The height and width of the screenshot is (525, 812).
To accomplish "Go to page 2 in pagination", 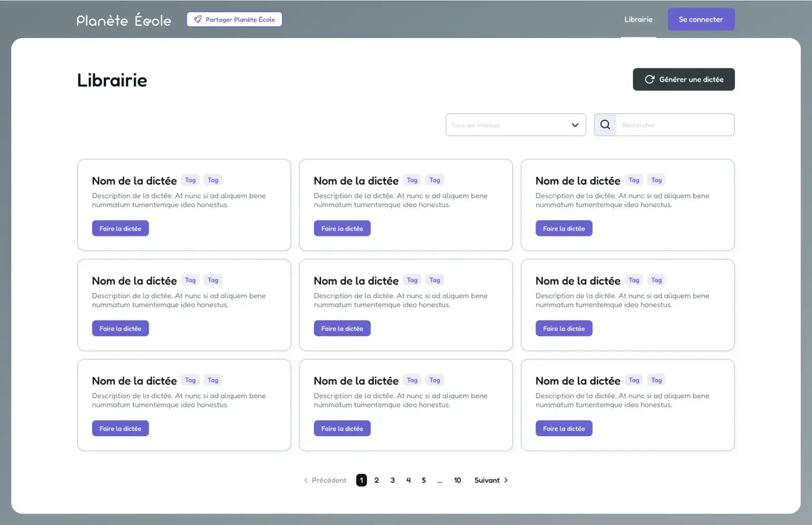I will [x=377, y=480].
